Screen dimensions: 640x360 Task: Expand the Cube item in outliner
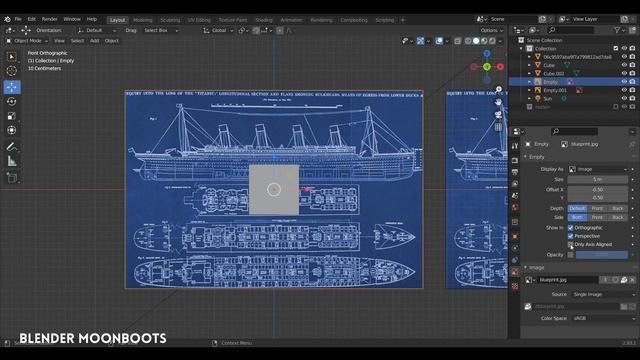click(x=529, y=65)
